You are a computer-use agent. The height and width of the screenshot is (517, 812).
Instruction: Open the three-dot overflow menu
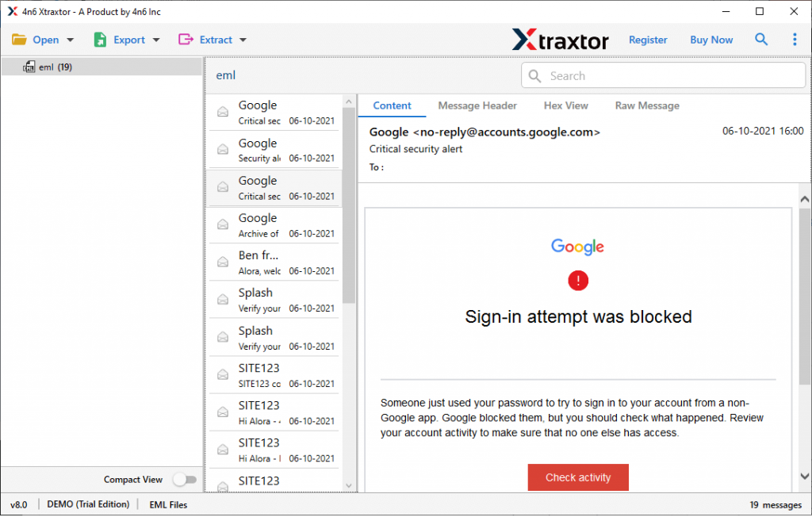[x=795, y=39]
